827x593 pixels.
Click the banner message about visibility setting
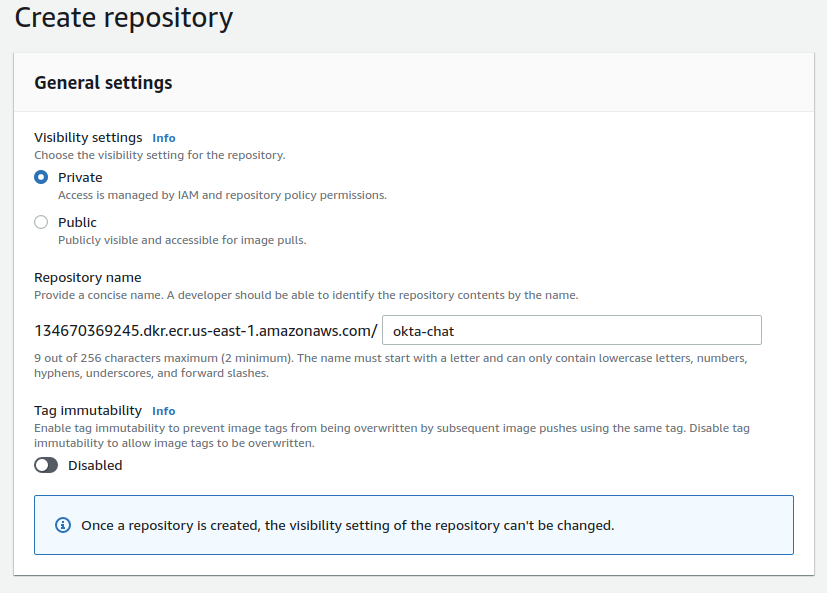(x=347, y=525)
